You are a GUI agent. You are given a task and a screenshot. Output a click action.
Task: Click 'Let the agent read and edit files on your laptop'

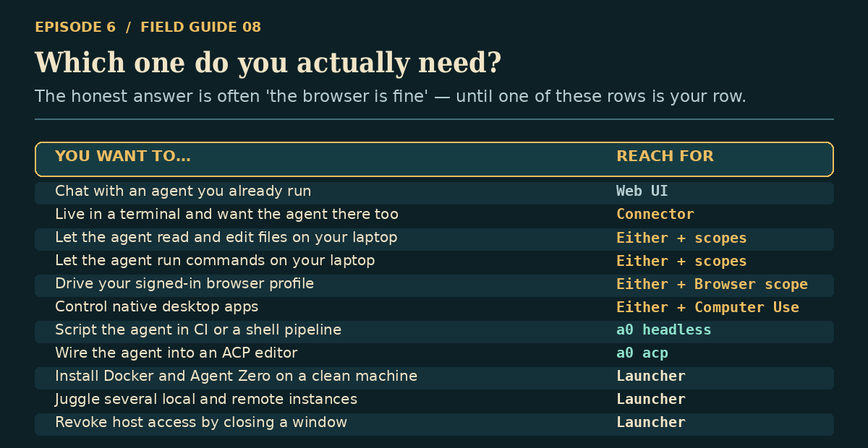pyautogui.click(x=226, y=238)
